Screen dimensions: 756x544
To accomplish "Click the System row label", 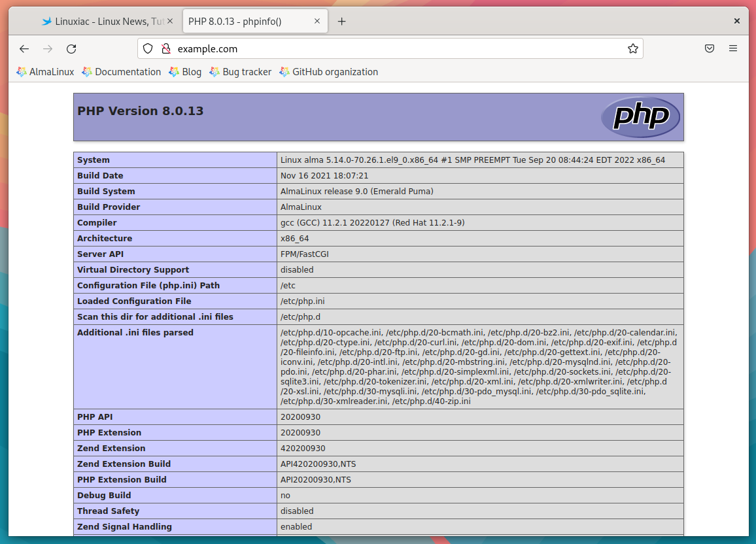I will 94,160.
